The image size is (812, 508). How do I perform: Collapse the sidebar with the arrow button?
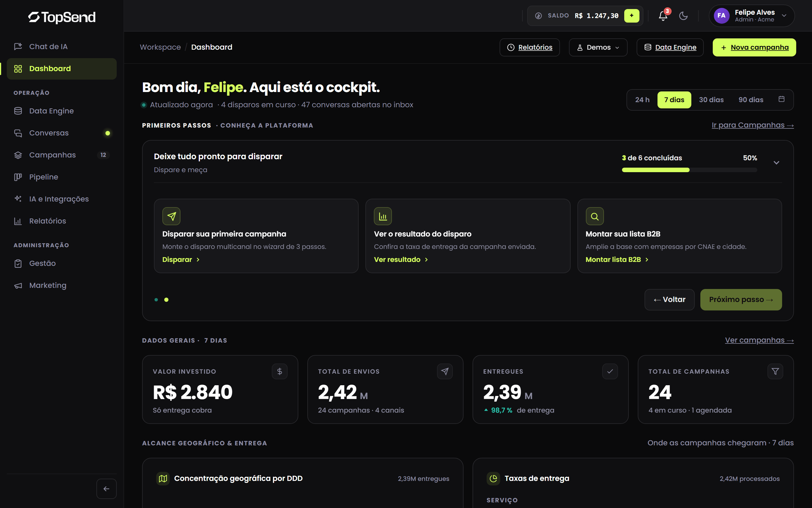(106, 489)
